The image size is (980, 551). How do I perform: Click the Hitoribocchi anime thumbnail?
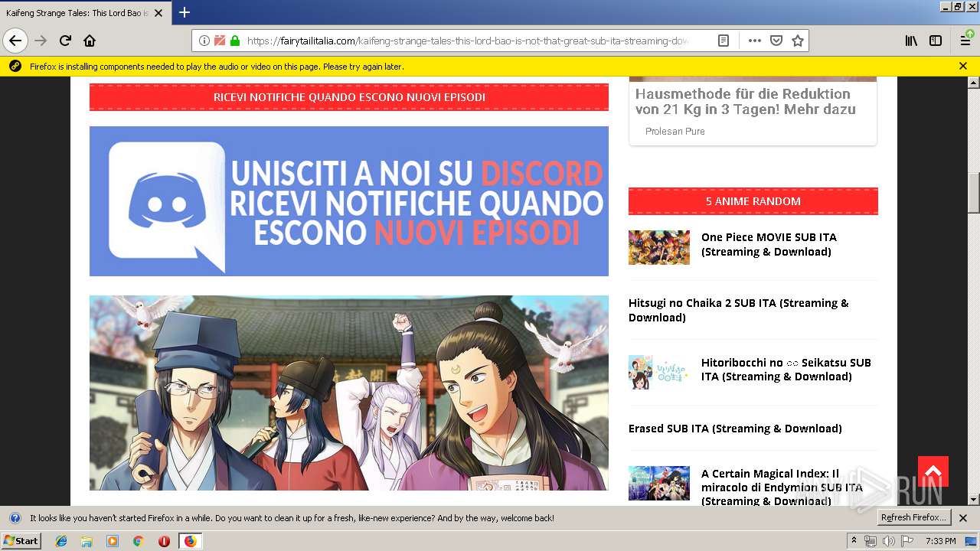(x=659, y=373)
